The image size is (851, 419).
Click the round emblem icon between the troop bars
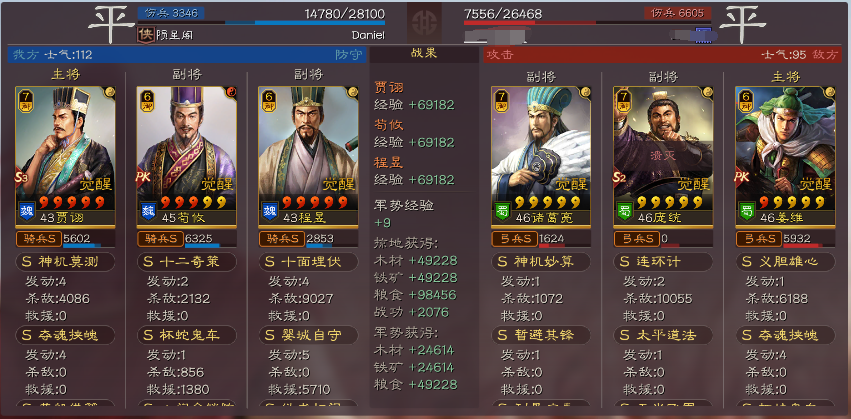coord(424,23)
